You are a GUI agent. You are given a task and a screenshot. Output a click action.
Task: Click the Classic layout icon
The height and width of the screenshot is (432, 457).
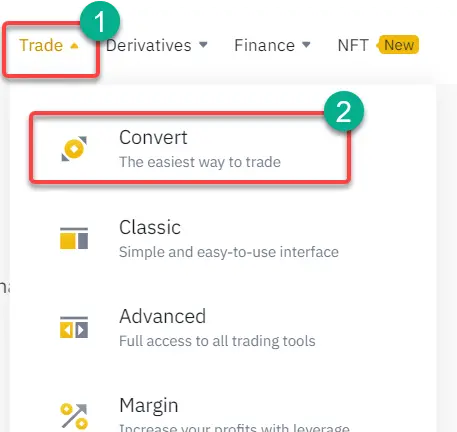(74, 238)
